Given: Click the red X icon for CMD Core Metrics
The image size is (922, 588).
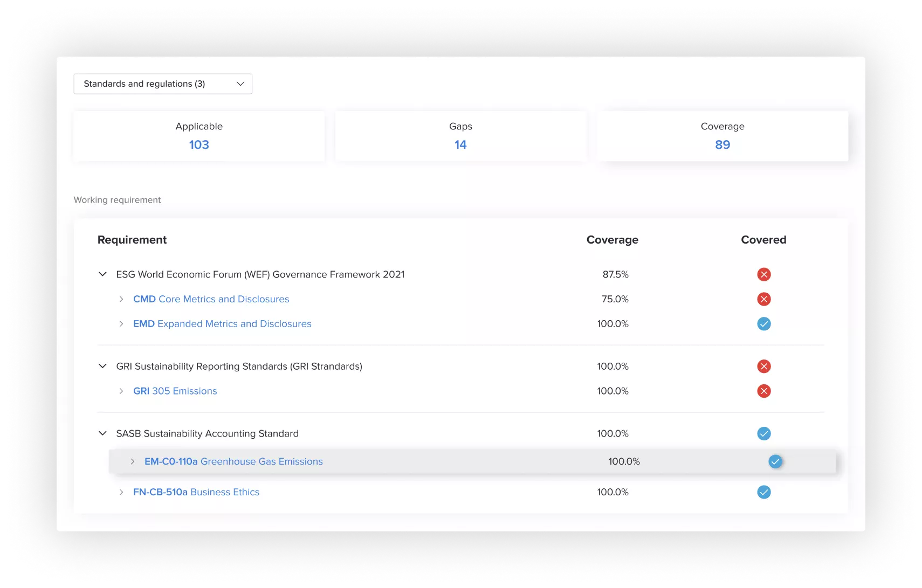Looking at the screenshot, I should pyautogui.click(x=764, y=299).
